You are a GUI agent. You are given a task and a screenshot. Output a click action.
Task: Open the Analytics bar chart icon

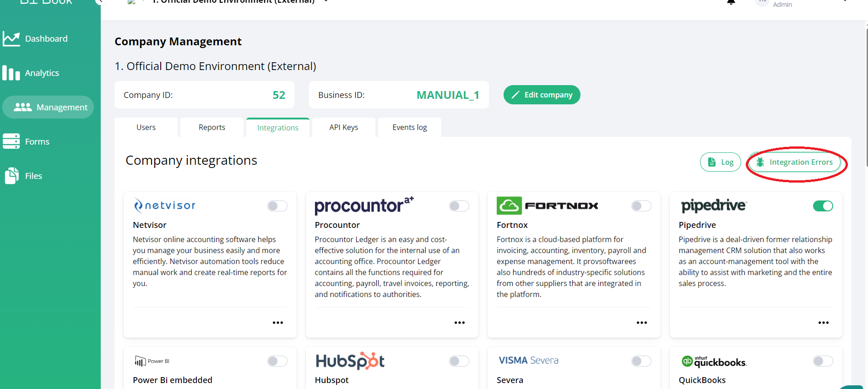[x=11, y=73]
